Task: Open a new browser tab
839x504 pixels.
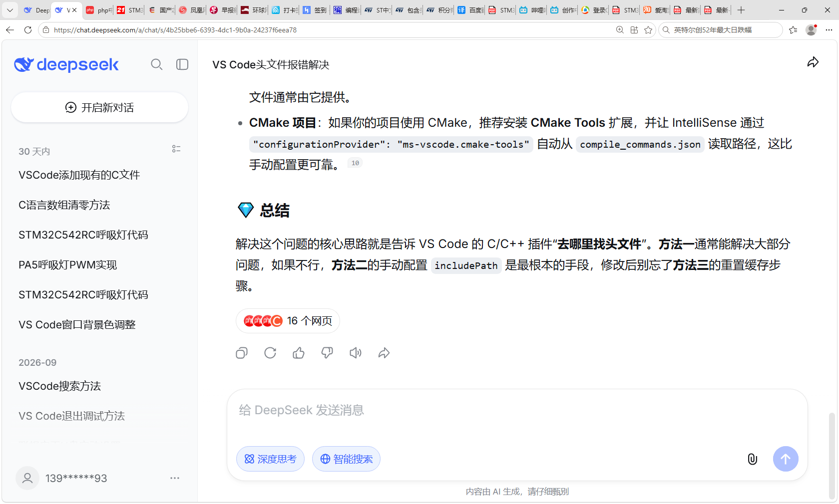Action: [741, 10]
